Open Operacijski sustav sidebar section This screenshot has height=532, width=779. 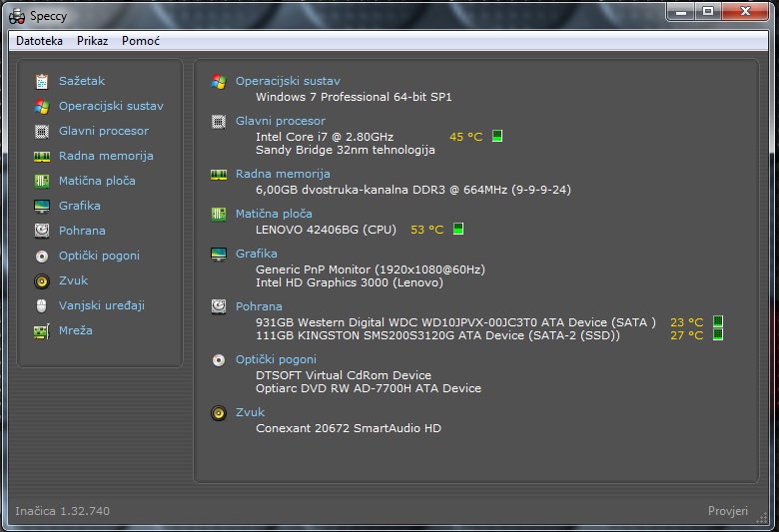click(111, 106)
